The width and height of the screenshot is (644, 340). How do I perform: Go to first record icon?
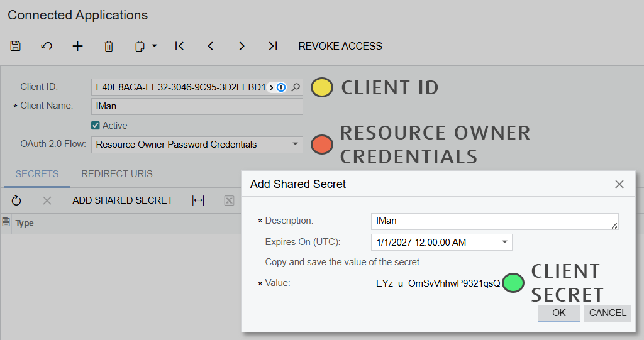point(179,46)
